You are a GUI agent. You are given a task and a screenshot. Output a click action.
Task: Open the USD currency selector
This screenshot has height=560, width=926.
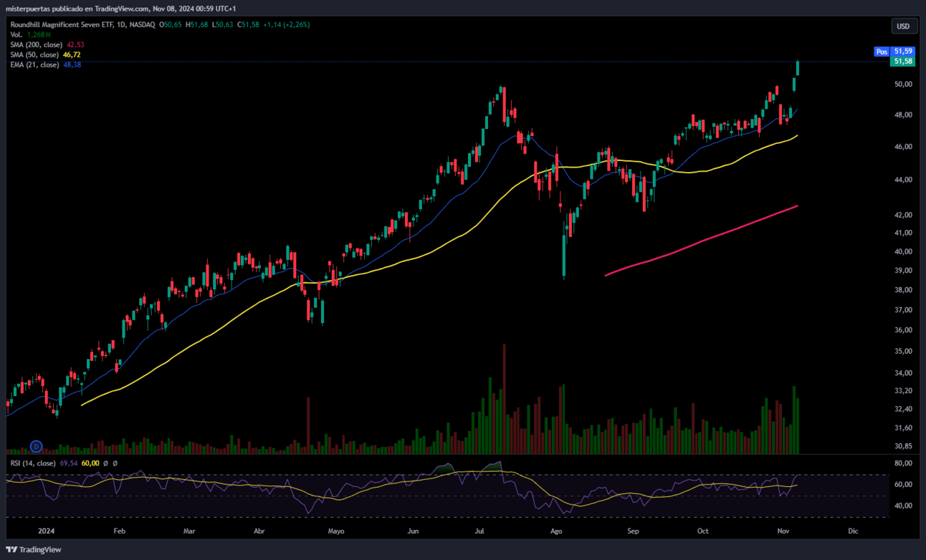[903, 26]
